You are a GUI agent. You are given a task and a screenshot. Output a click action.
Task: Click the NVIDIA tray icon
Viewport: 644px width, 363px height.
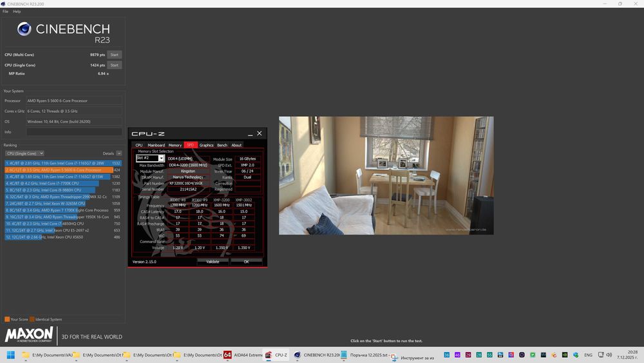coord(565,355)
